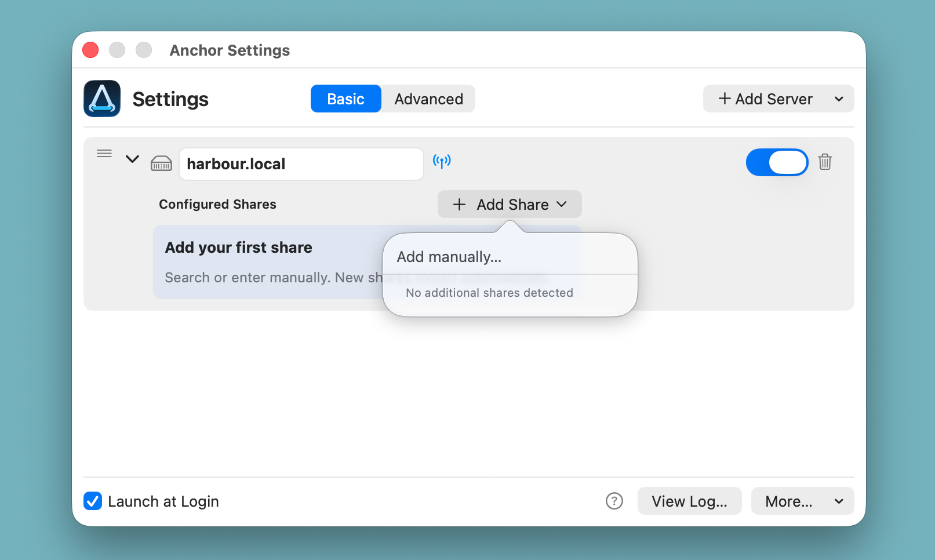Edit the harbour.local server name field
Screen dimensions: 935x560
[301, 164]
